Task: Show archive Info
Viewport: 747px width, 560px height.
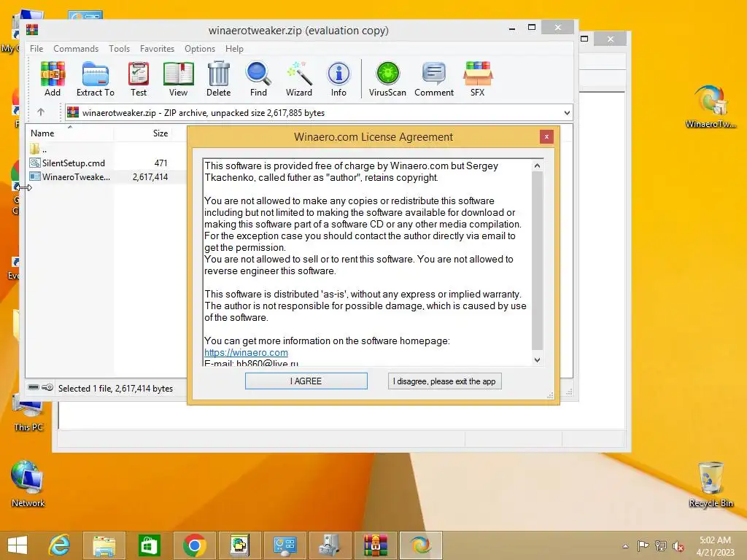Action: tap(338, 79)
